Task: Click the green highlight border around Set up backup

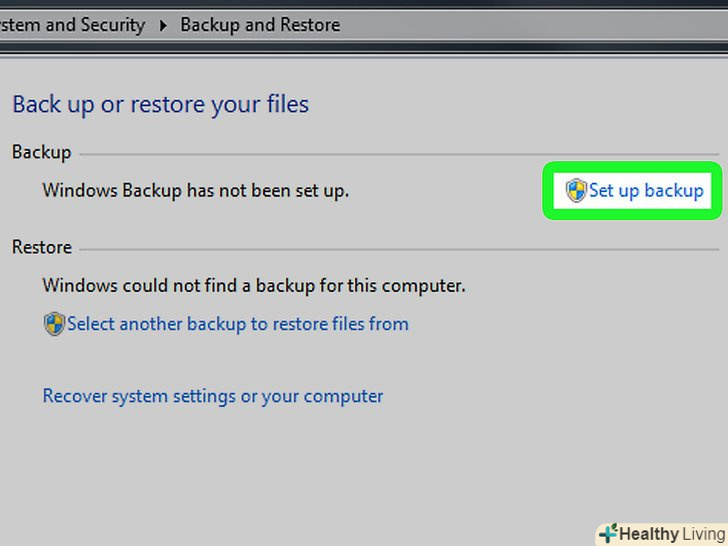Action: tap(632, 165)
